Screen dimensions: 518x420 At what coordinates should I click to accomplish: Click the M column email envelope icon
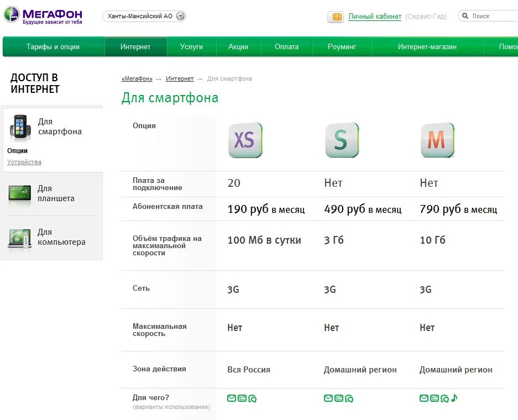[x=424, y=398]
